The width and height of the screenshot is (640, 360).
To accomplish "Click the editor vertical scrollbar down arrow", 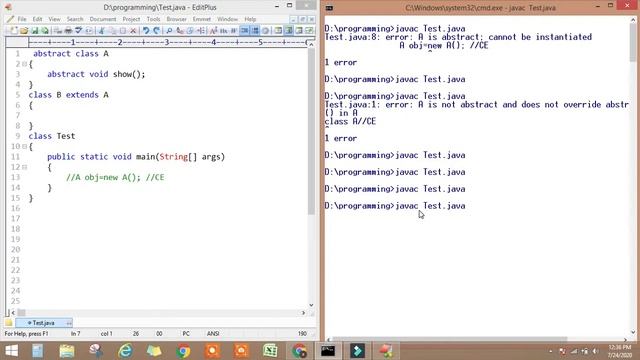I will point(311,305).
